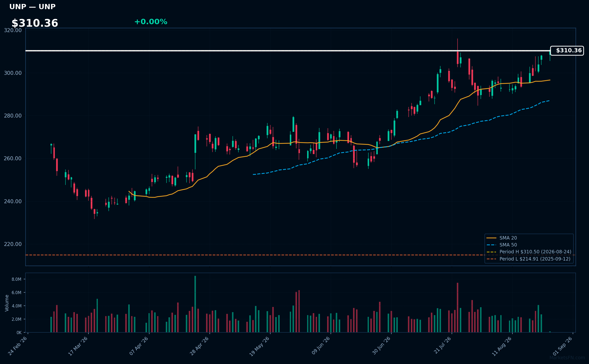Click the 0K volume axis label
The height and width of the screenshot is (364, 589).
pyautogui.click(x=19, y=333)
